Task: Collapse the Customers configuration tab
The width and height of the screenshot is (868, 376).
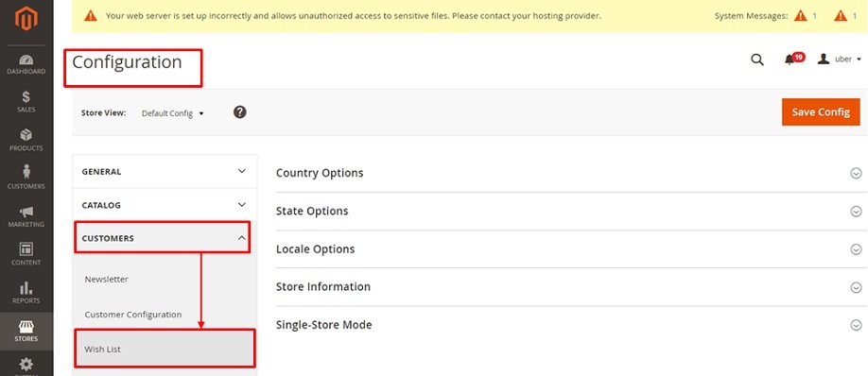Action: 163,238
